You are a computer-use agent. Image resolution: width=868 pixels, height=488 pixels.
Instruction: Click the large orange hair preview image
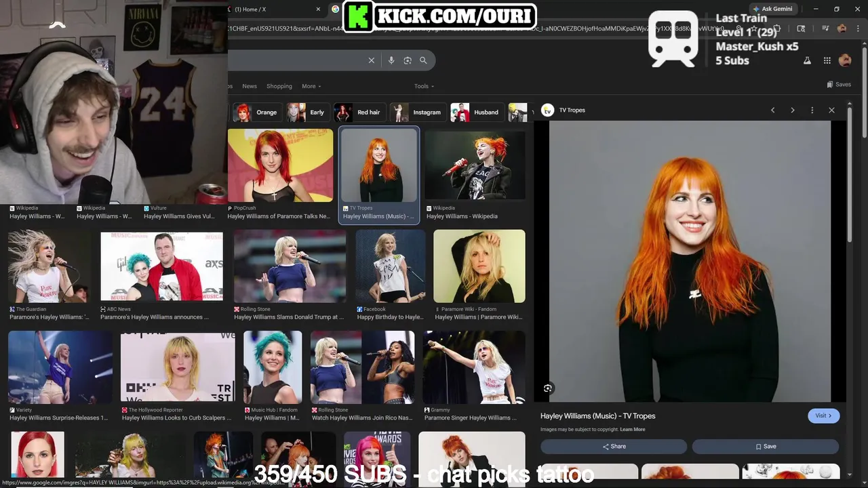(690, 262)
